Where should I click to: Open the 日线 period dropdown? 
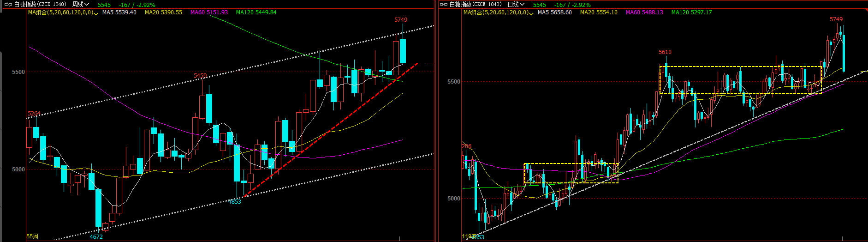point(516,5)
